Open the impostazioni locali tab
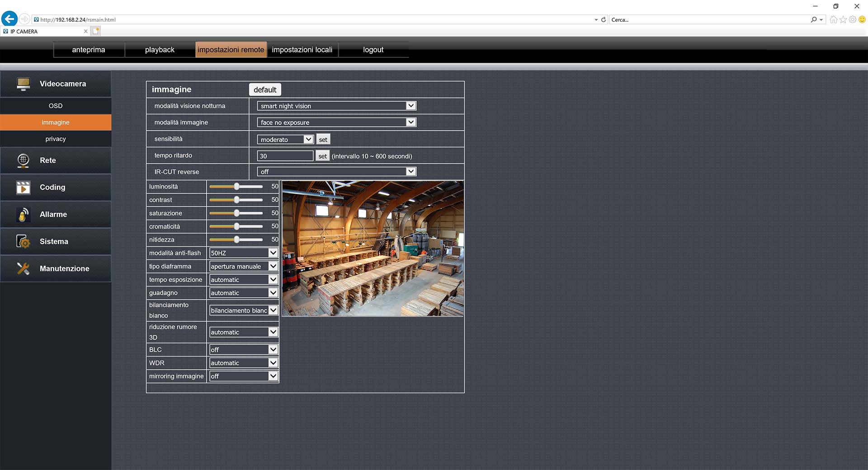This screenshot has height=470, width=868. [x=302, y=50]
